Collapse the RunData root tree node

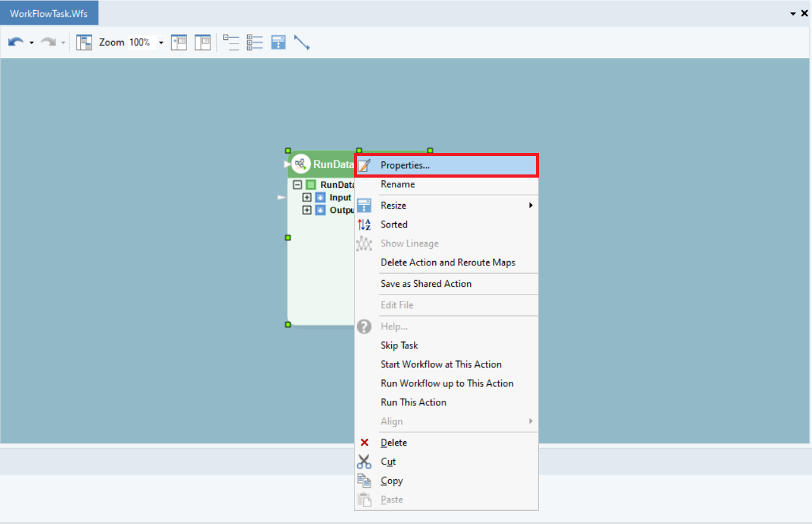tap(298, 185)
